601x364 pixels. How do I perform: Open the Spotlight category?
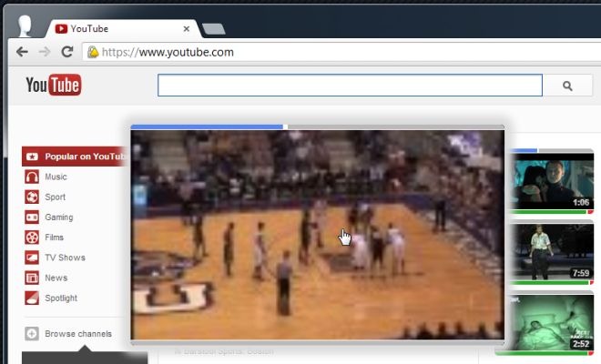pos(61,298)
